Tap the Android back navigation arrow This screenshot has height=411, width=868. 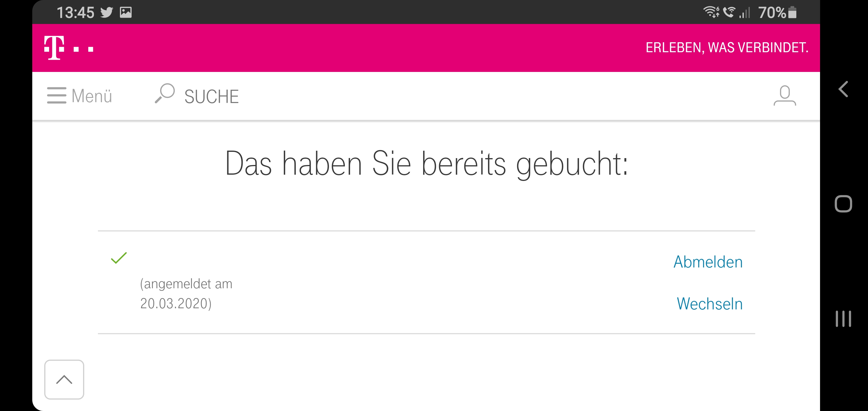coord(843,89)
